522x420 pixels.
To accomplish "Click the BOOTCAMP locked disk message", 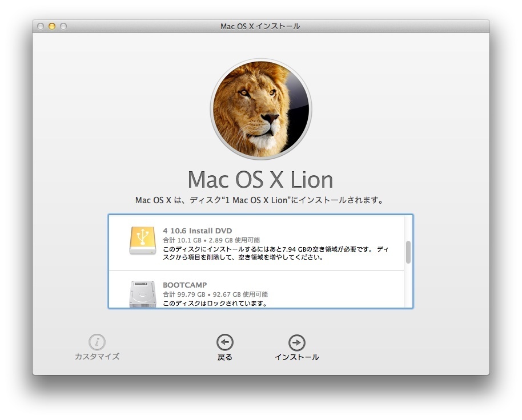I will (x=215, y=304).
